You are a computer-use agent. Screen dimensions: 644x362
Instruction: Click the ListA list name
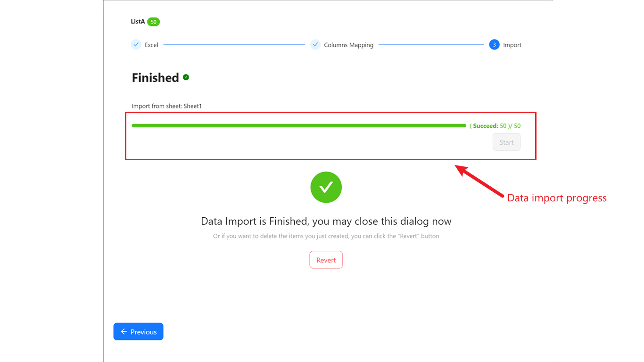[138, 22]
